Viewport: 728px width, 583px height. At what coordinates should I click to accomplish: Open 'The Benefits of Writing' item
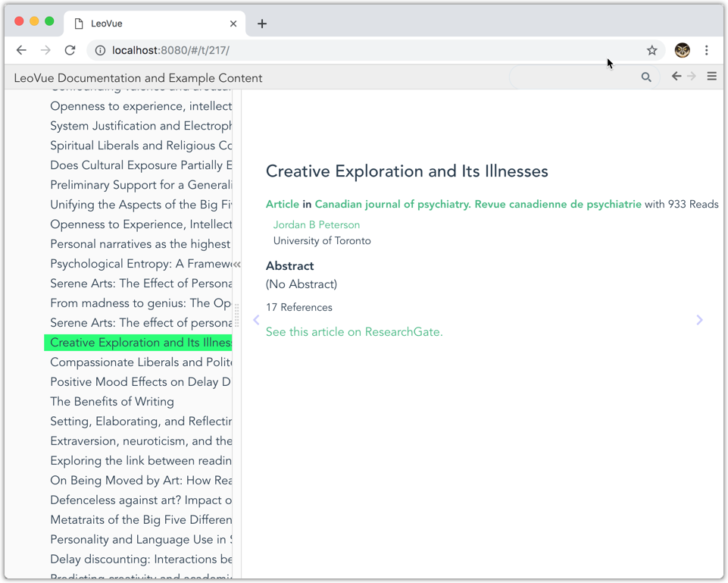(112, 402)
